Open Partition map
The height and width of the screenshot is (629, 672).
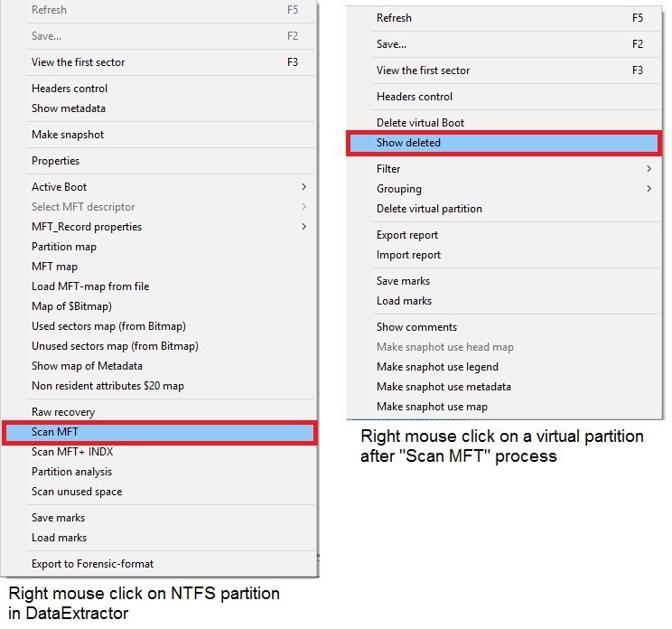tap(64, 247)
